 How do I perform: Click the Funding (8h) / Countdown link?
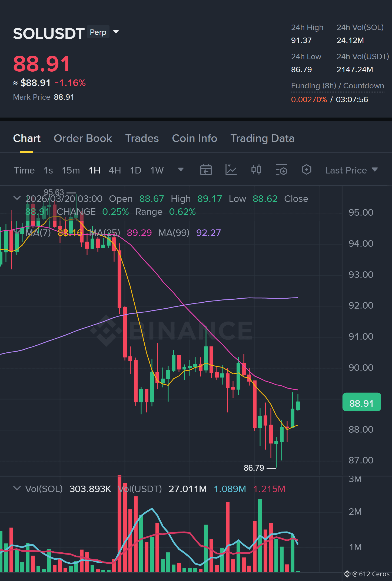pos(338,86)
